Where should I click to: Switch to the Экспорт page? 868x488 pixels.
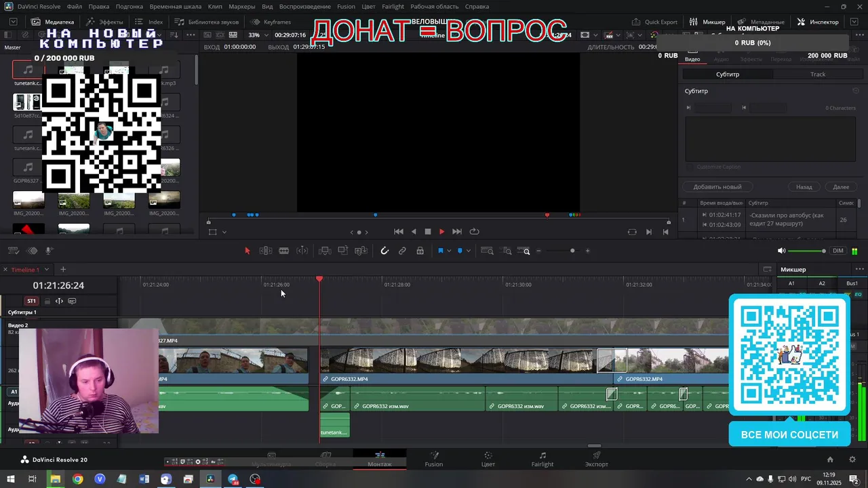(597, 460)
